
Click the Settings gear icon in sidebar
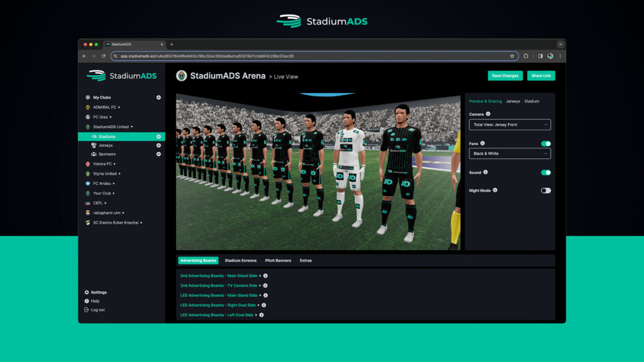87,292
